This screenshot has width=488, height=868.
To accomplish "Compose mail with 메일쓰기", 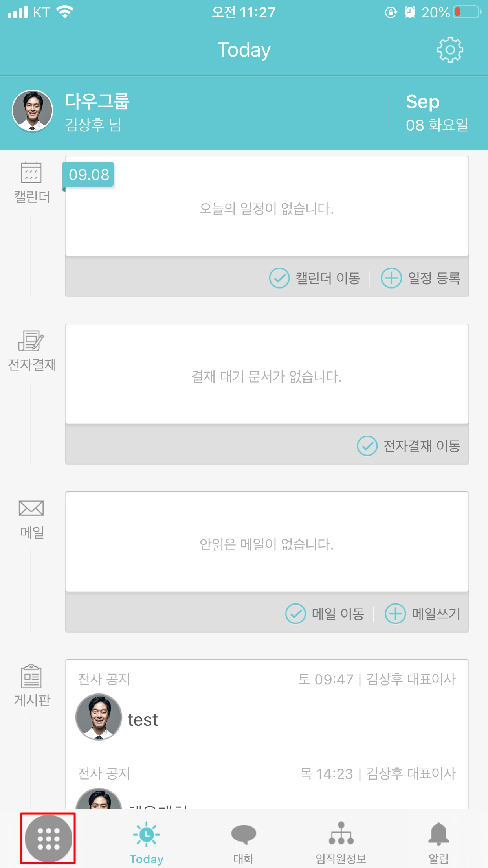I will [423, 614].
